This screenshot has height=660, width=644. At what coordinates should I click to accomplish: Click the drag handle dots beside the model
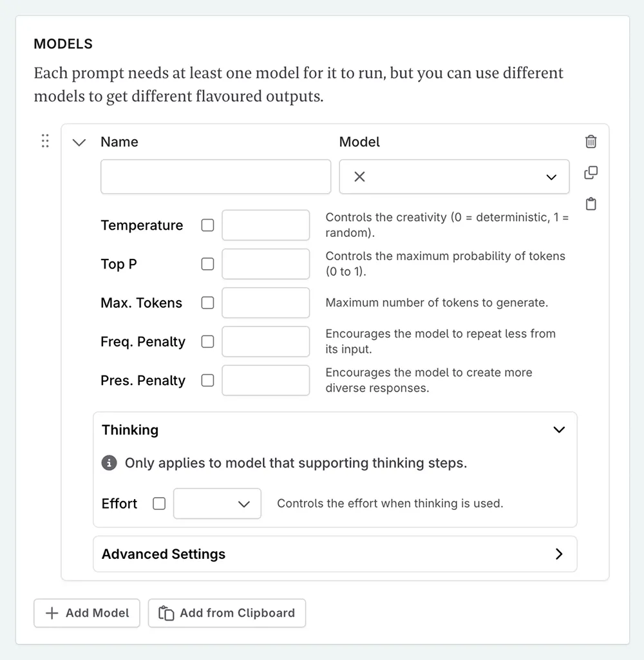44,140
